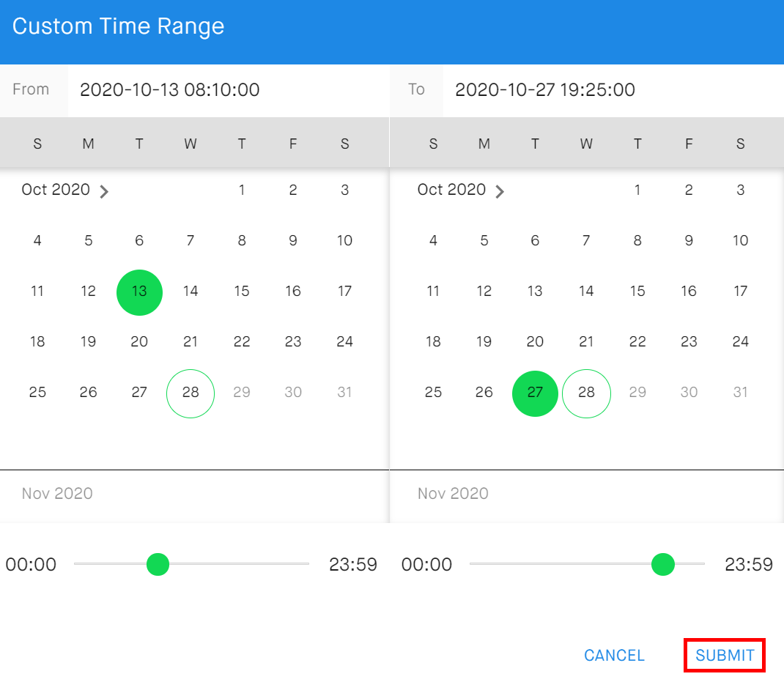Select October 20 in the From calendar
Screen dimensions: 784x682
(139, 341)
